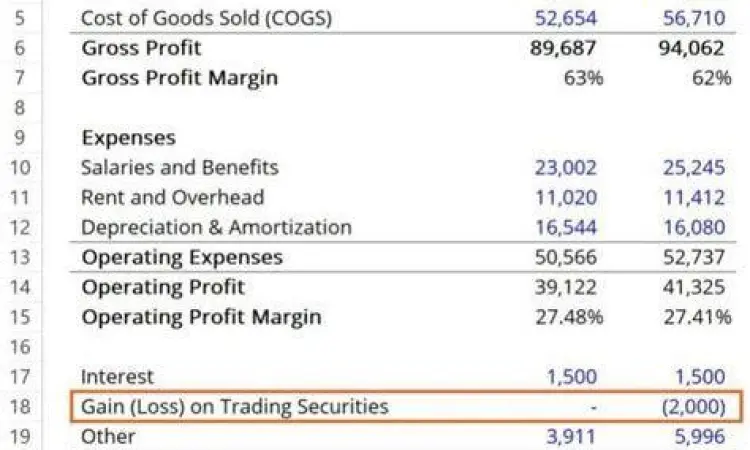The height and width of the screenshot is (450, 750).
Task: Select row 10 header
Action: (19, 167)
